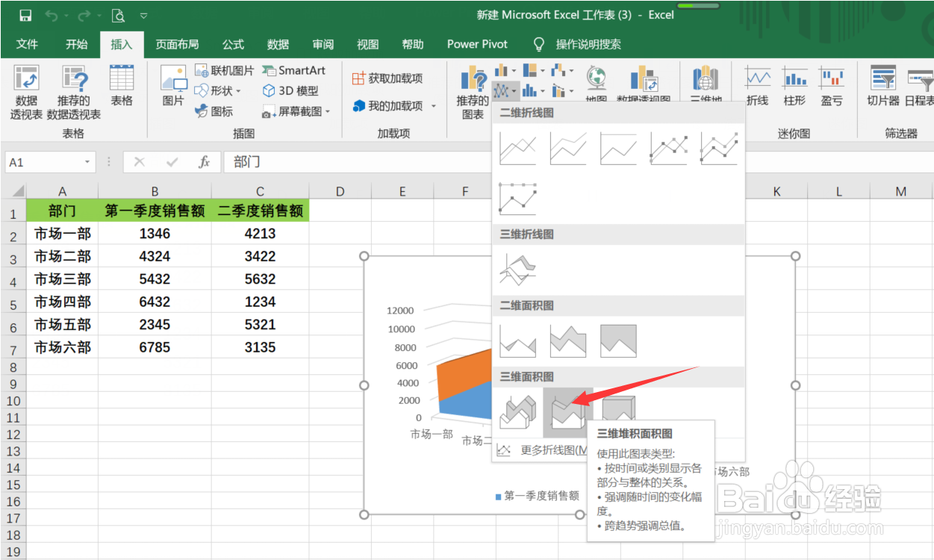选择第一个二维折线图样式
934x560 pixels.
(x=517, y=147)
